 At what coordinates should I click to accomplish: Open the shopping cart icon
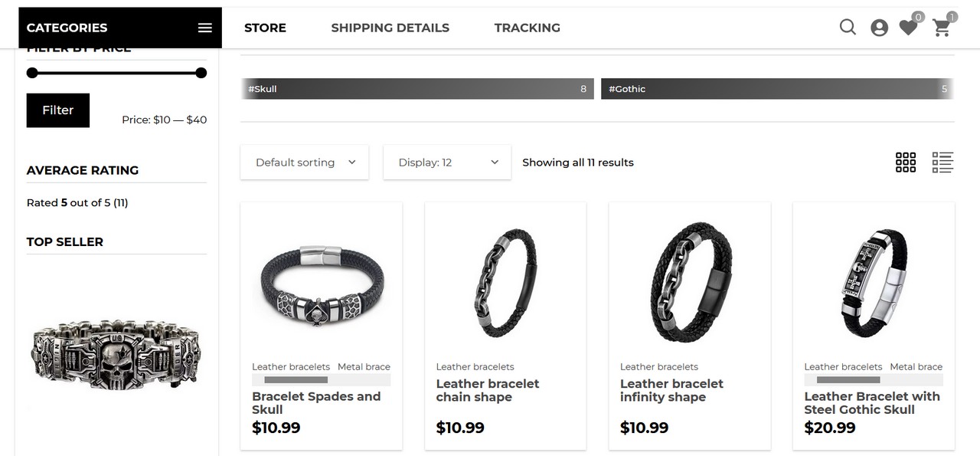coord(942,28)
